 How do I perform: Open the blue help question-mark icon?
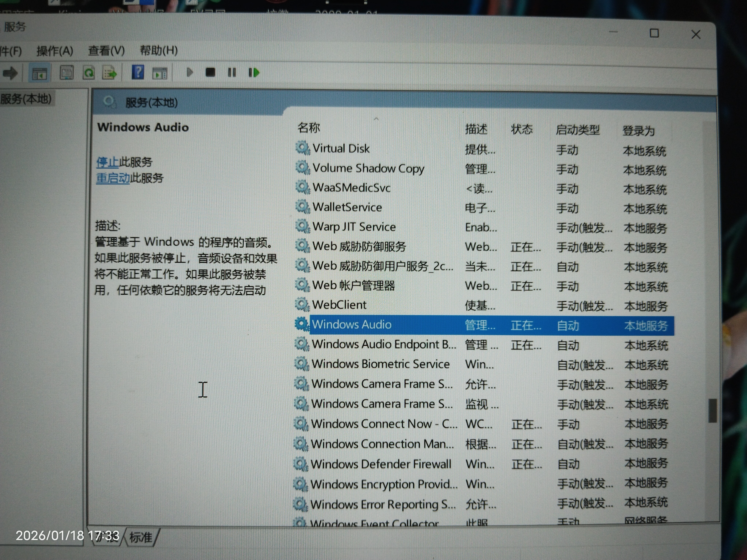(x=138, y=72)
